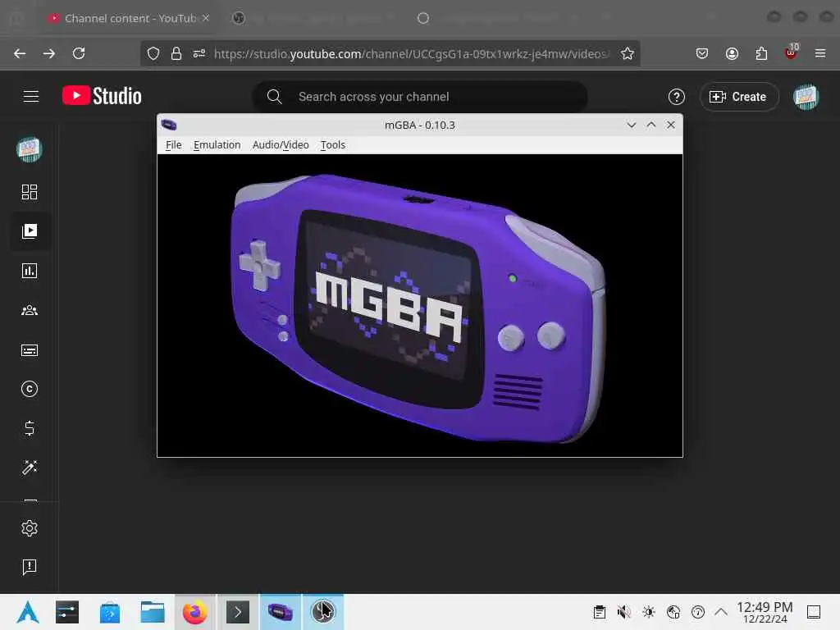This screenshot has height=630, width=840.
Task: Open the Emulation menu in mGBA
Action: pyautogui.click(x=217, y=144)
